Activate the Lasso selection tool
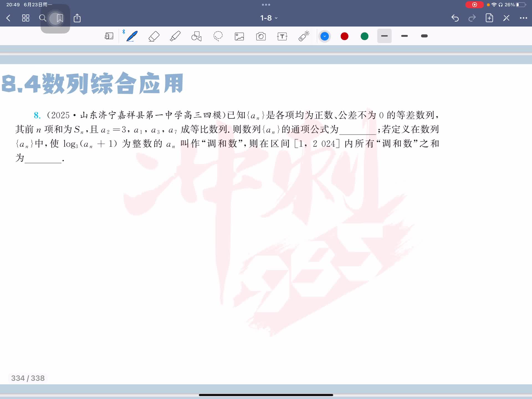The width and height of the screenshot is (532, 399). (218, 36)
